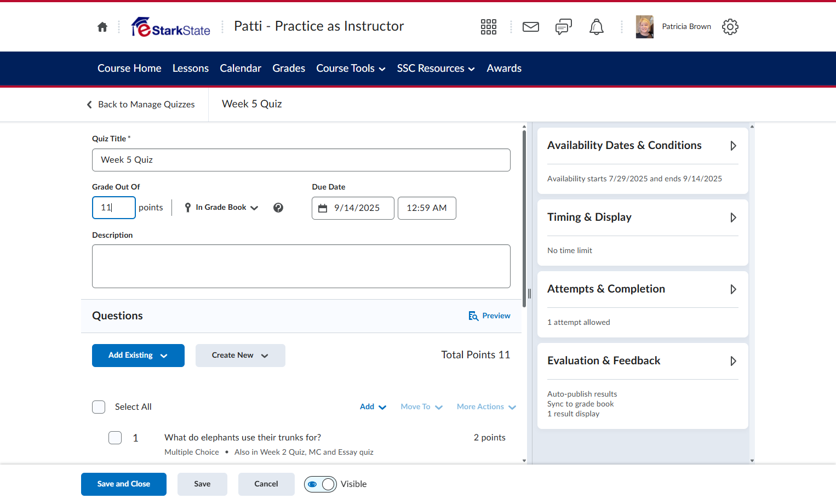Open subscription alerts chat icon
Viewport: 836px width, 504px height.
[x=564, y=27]
